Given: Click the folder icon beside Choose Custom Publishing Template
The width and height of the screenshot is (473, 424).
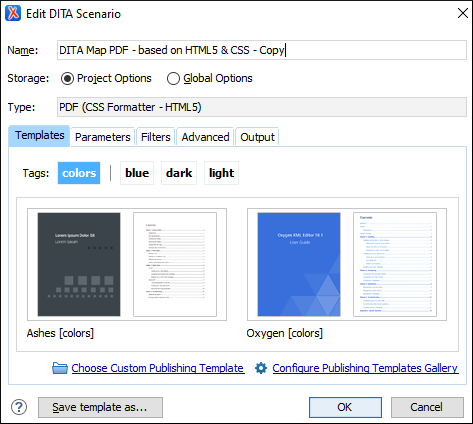Looking at the screenshot, I should [x=60, y=368].
